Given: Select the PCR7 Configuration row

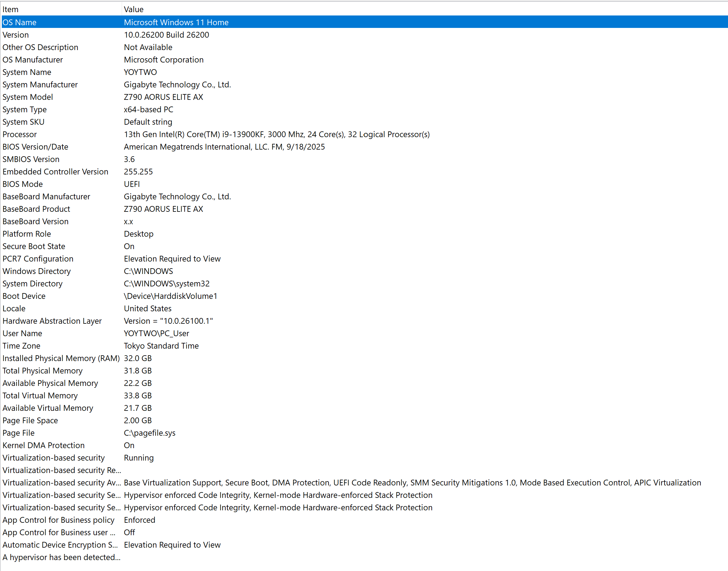Looking at the screenshot, I should pos(38,259).
